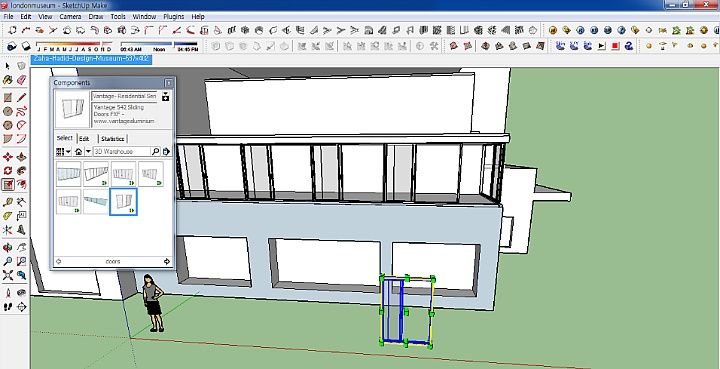Activate the Zoom Window tool

click(x=22, y=262)
